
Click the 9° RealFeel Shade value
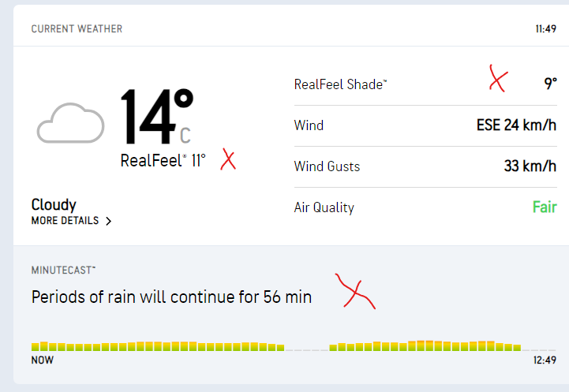click(x=550, y=84)
